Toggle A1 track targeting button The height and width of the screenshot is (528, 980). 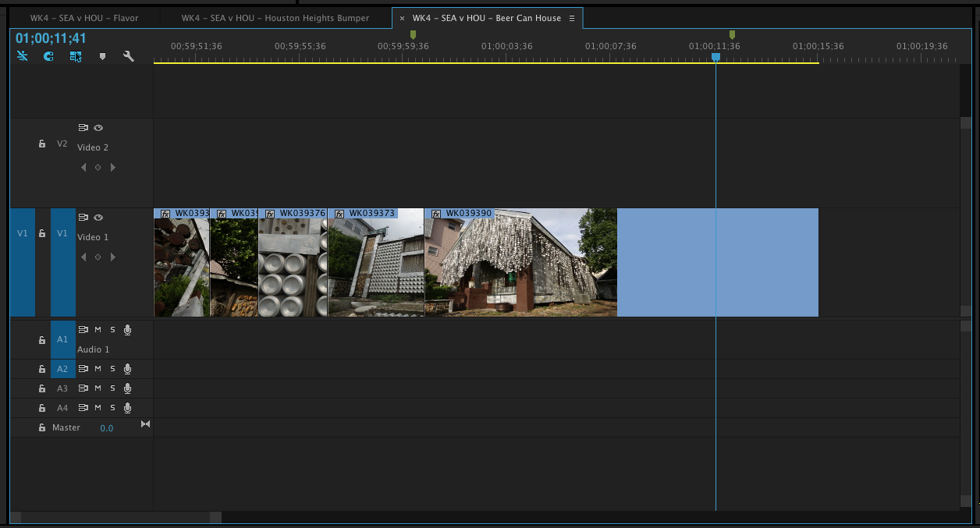pos(63,340)
